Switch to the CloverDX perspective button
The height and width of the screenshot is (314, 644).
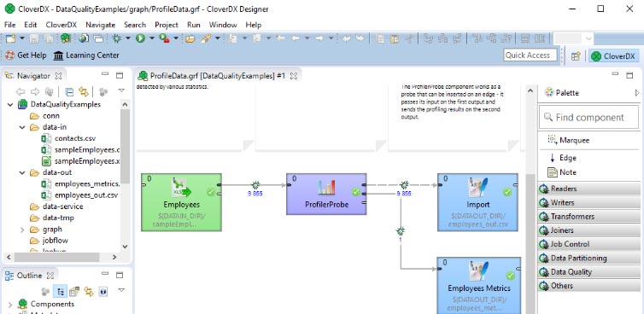coord(613,56)
